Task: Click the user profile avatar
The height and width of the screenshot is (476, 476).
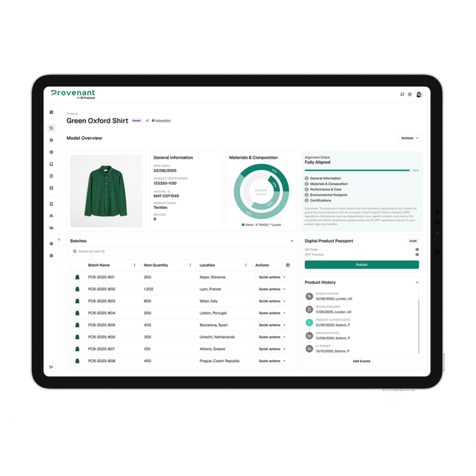Action: 419,95
